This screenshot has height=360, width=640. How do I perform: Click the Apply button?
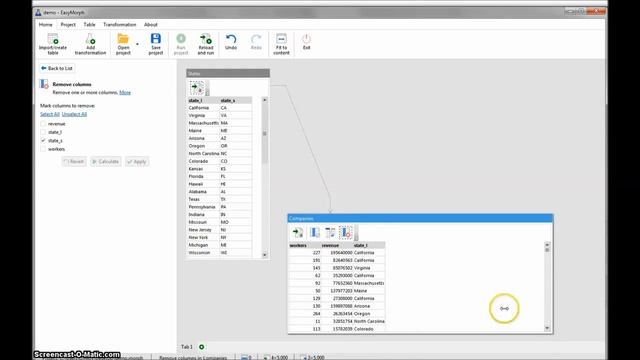[137, 162]
